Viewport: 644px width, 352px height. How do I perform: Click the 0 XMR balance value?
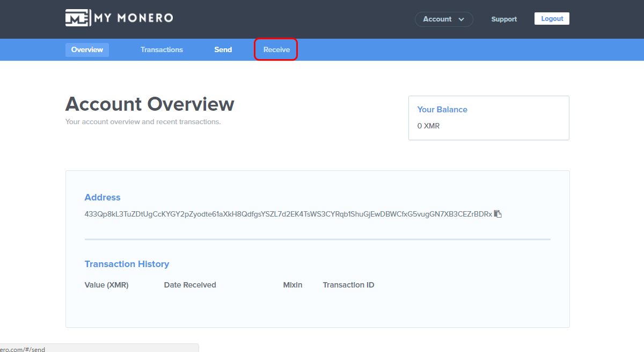click(x=428, y=126)
